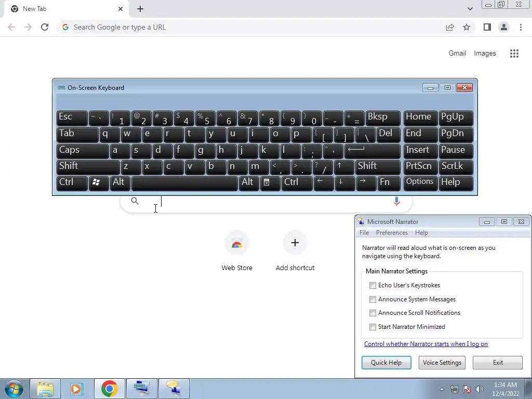Tap the context menu key on keyboard
Screen dimensions: 532x399
coord(270,183)
